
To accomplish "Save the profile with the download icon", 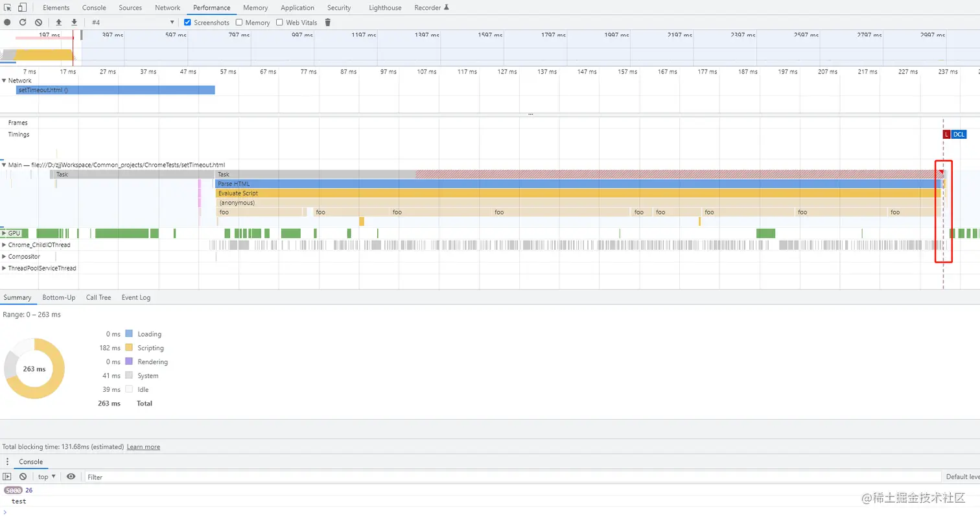I will click(x=75, y=22).
